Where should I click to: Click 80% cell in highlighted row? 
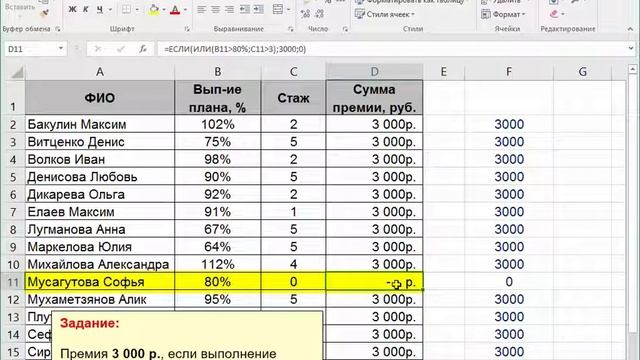coord(218,282)
